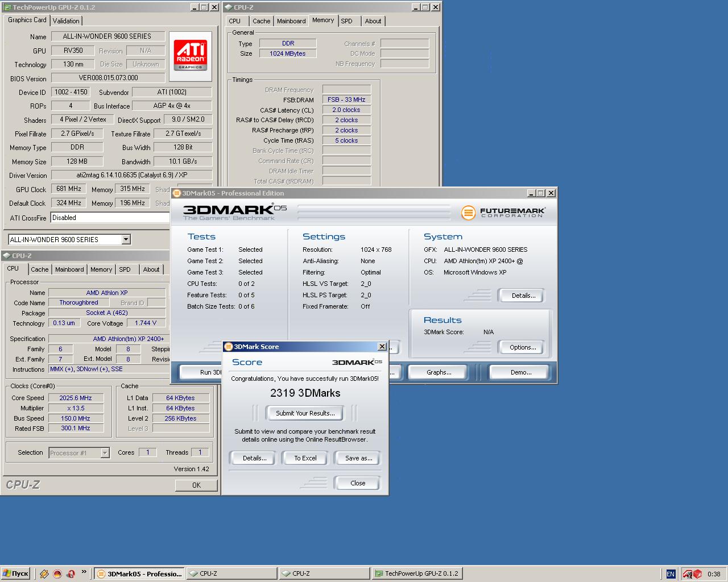728x582 pixels.
Task: Click Code Name value Thoroughbred
Action: point(79,302)
